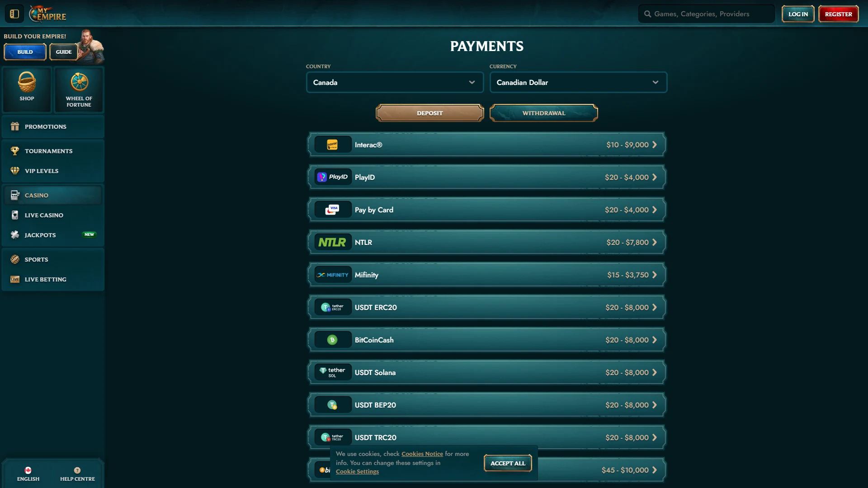868x488 pixels.
Task: Click the Guide button
Action: [x=64, y=52]
